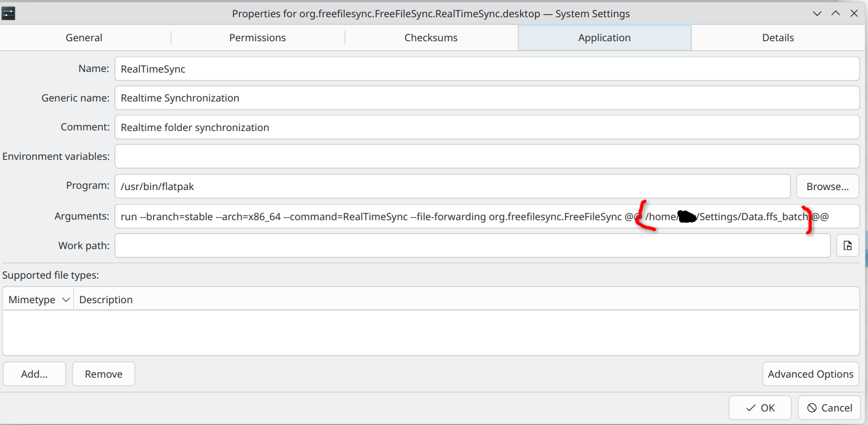The height and width of the screenshot is (425, 868).
Task: Click the Name field containing RealTimeSync
Action: pos(487,69)
